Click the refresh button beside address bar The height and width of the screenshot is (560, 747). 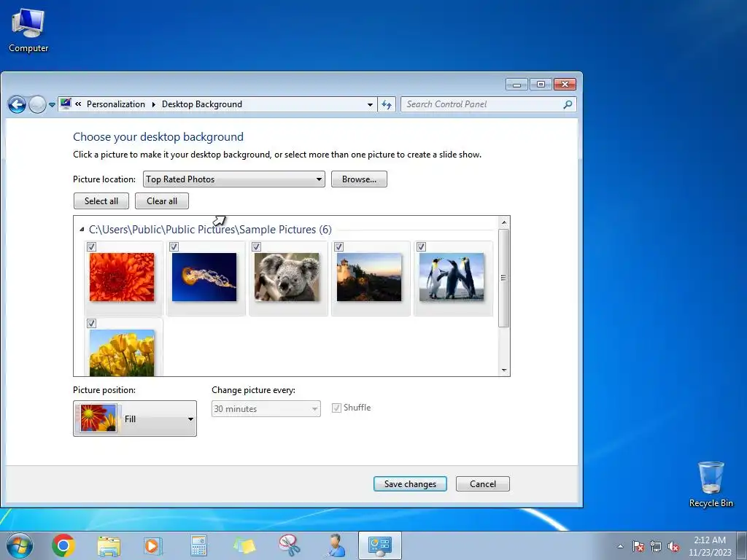click(387, 104)
